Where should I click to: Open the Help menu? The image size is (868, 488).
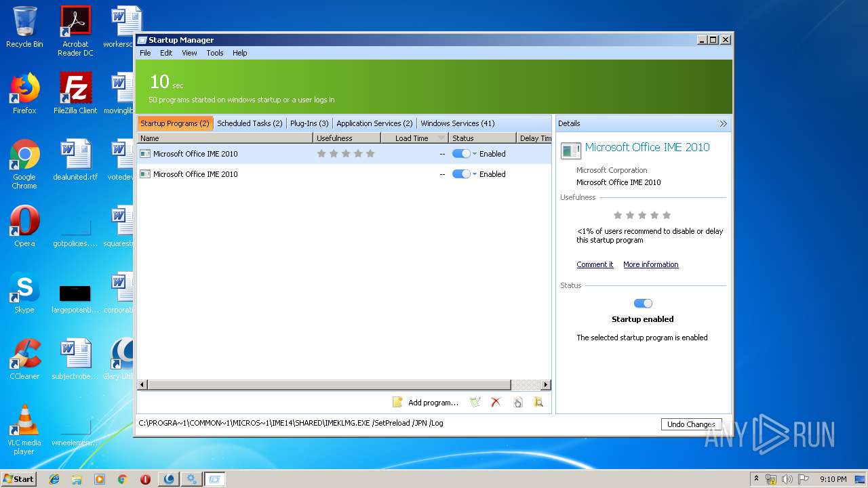240,53
